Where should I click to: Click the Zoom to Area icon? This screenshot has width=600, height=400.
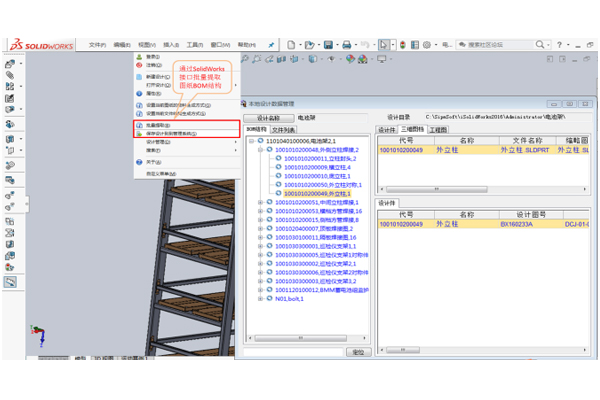pyautogui.click(x=257, y=59)
